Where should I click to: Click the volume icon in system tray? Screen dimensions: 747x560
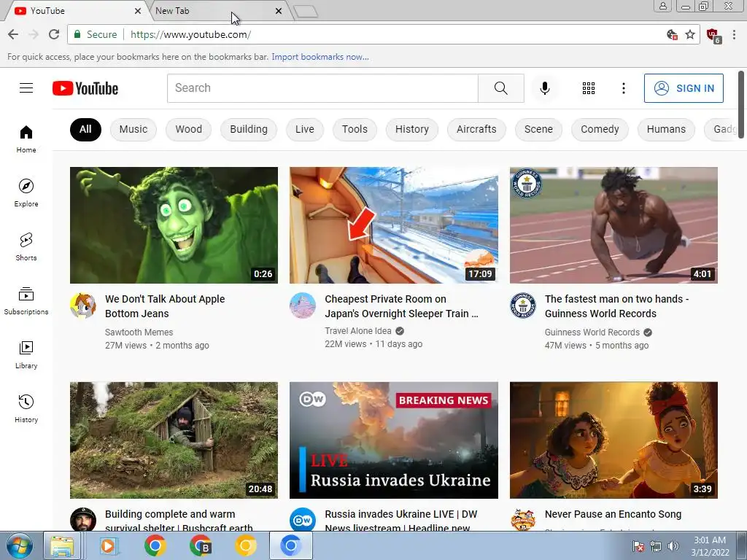coord(673,545)
